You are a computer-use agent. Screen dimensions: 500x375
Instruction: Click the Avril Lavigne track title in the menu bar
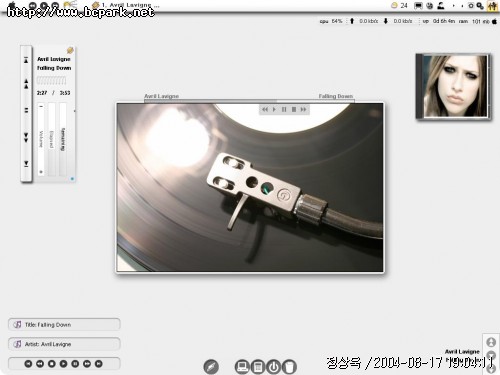point(130,5)
